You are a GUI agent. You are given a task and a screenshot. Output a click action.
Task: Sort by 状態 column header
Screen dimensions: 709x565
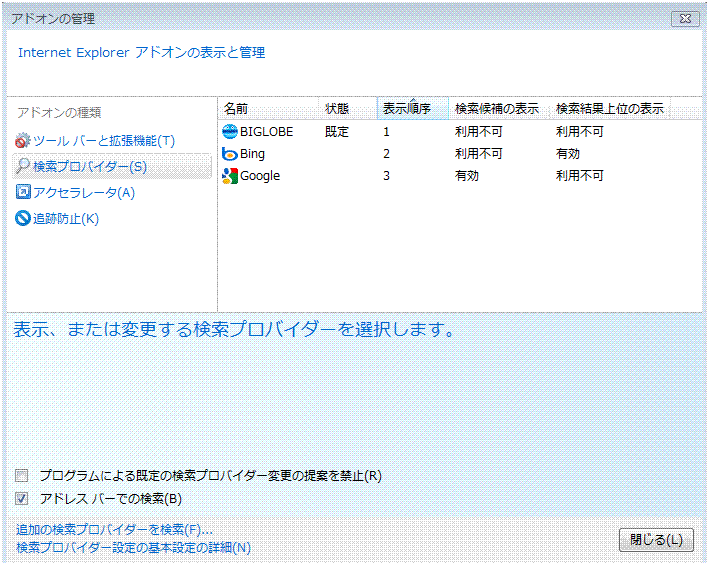pyautogui.click(x=348, y=108)
